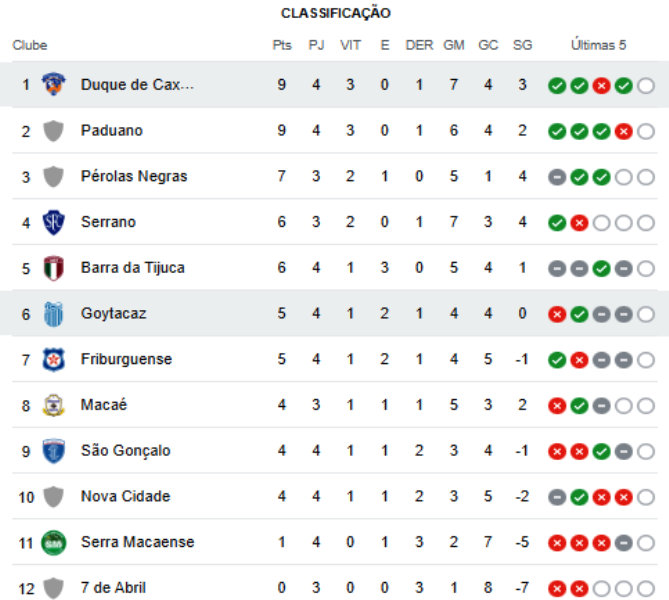This screenshot has width=669, height=600.
Task: Click the Goytacaz striped crest icon
Action: [53, 314]
